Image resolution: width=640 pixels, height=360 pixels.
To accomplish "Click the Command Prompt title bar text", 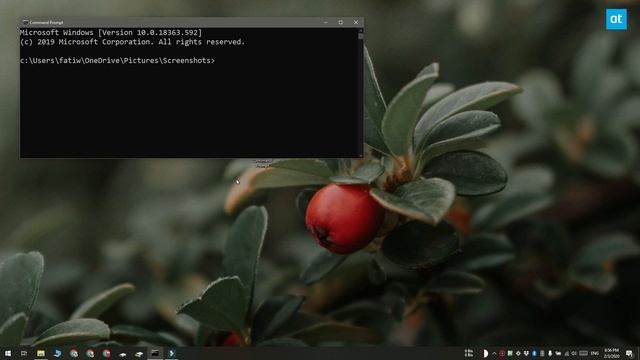I will (46, 22).
